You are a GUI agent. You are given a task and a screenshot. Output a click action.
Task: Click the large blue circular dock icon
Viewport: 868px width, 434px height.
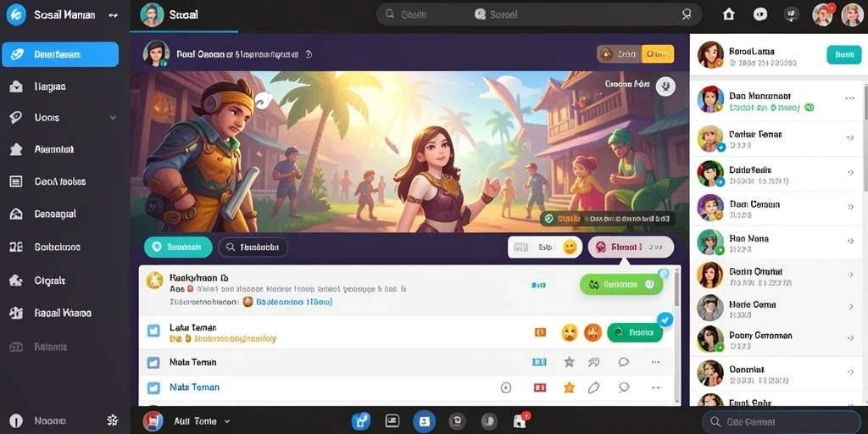click(x=424, y=421)
